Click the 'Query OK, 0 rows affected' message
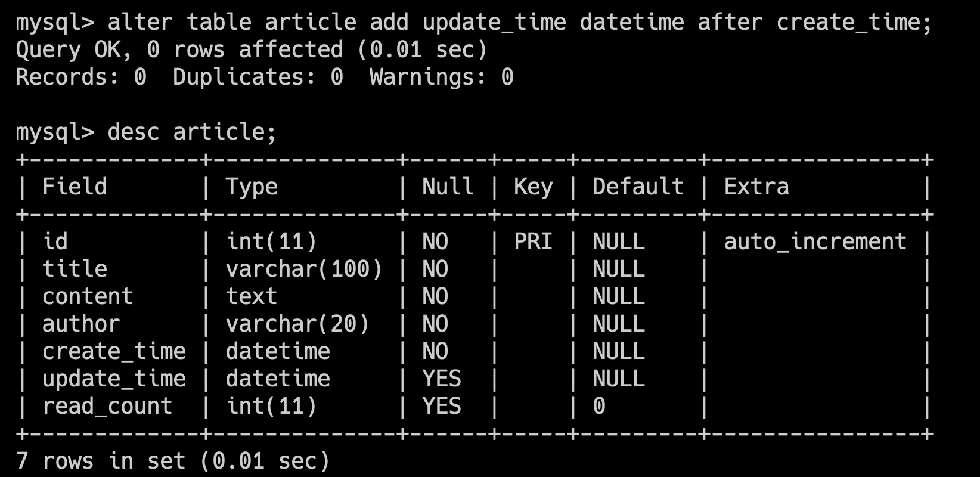Screen dimensions: 980x477 pyautogui.click(x=252, y=50)
